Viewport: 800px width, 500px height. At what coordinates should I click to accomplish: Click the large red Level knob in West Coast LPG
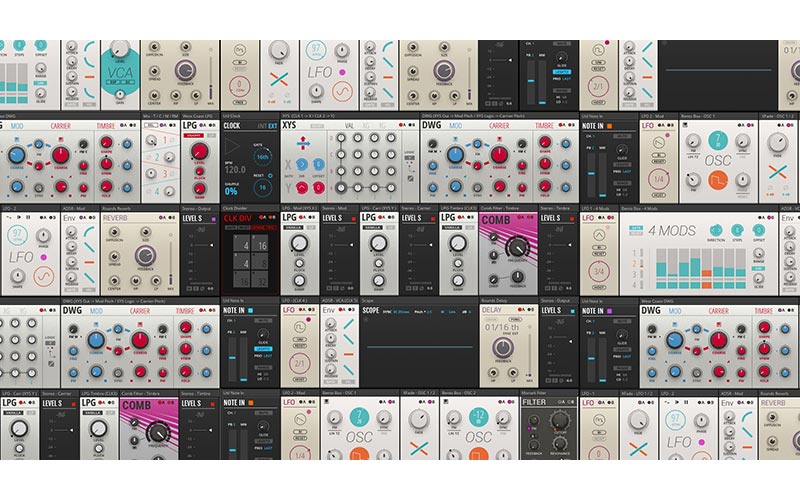(199, 152)
